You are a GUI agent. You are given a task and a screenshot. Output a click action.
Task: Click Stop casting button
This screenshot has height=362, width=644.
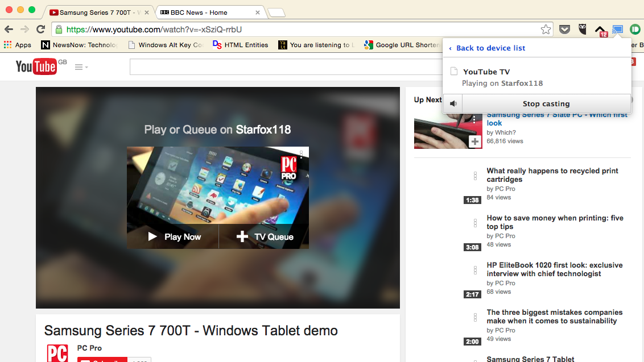[x=546, y=103]
